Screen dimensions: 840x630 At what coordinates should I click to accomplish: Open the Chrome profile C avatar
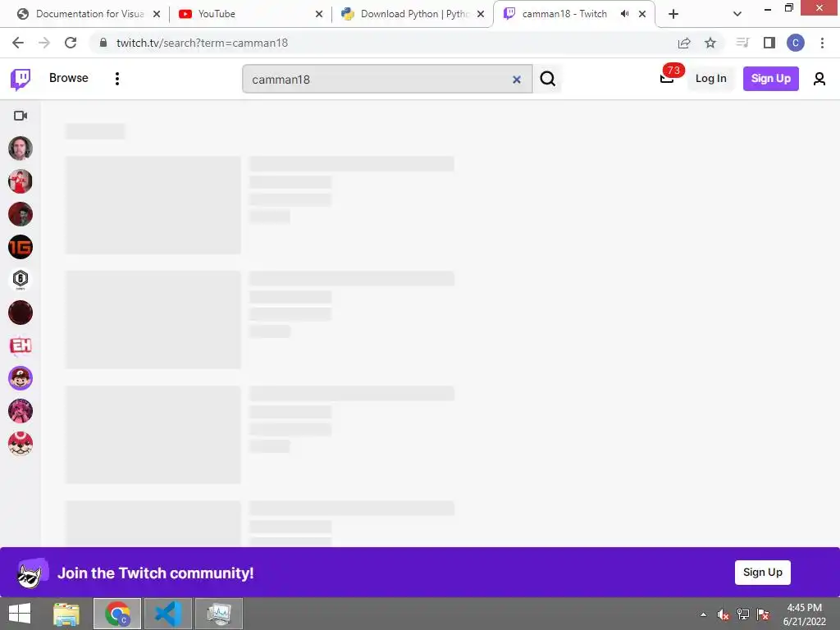tap(796, 43)
